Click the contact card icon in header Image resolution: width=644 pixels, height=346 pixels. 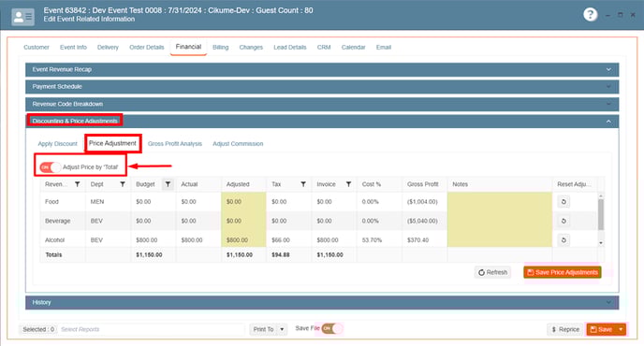point(23,17)
